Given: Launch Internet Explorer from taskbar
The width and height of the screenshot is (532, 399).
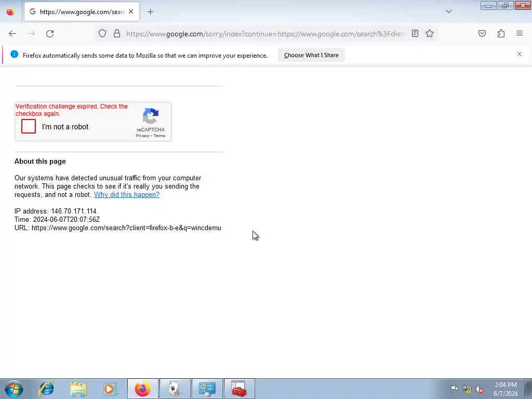Looking at the screenshot, I should click(x=46, y=389).
